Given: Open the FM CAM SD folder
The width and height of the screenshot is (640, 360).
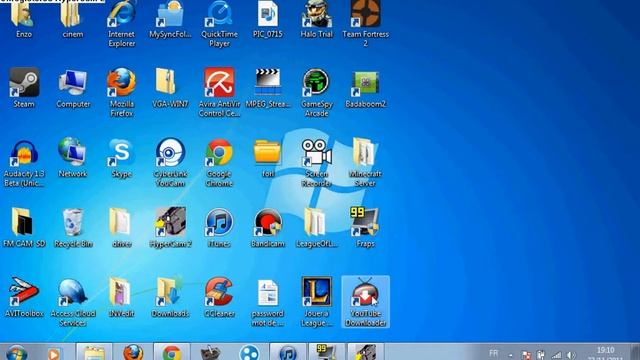Looking at the screenshot, I should pos(24,227).
